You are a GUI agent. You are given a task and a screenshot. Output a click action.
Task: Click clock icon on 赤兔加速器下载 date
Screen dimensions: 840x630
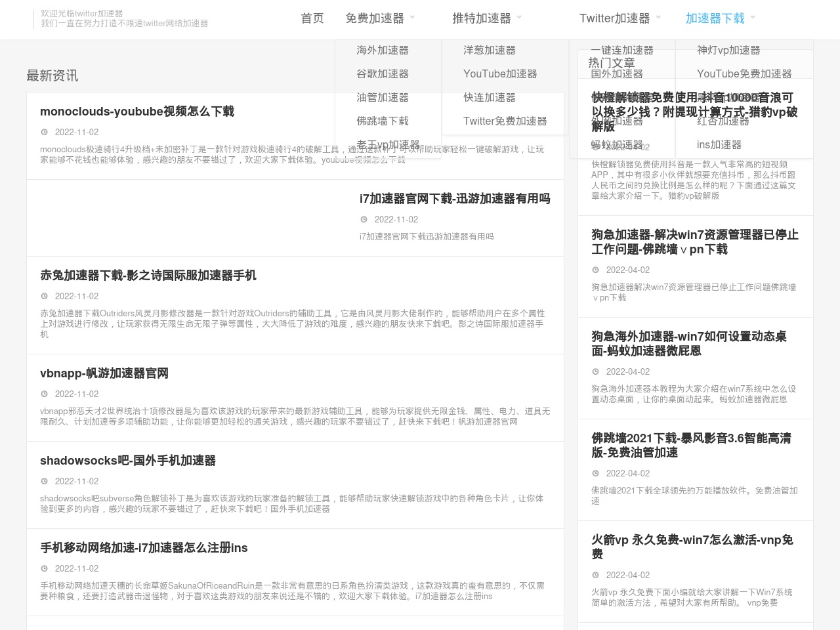click(x=45, y=296)
